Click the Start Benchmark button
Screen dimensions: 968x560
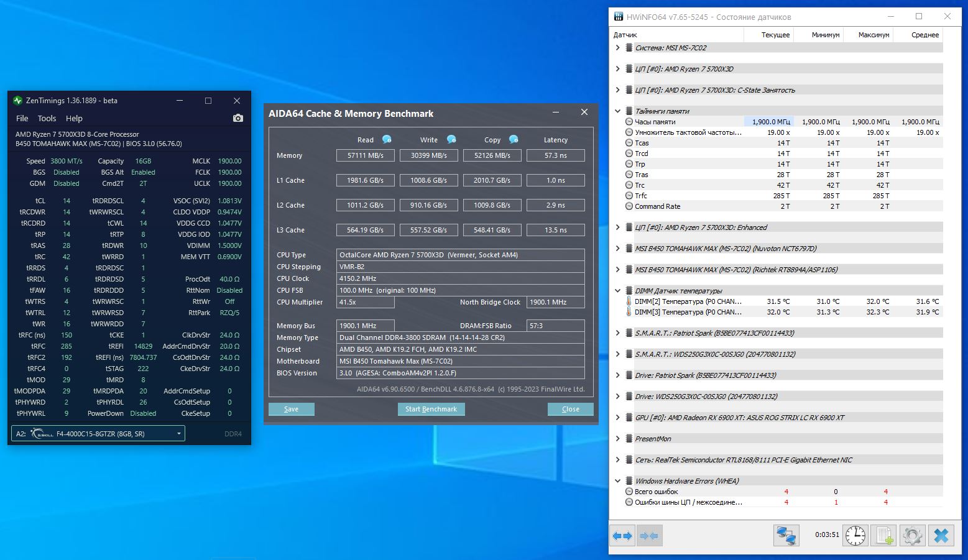[x=431, y=409]
